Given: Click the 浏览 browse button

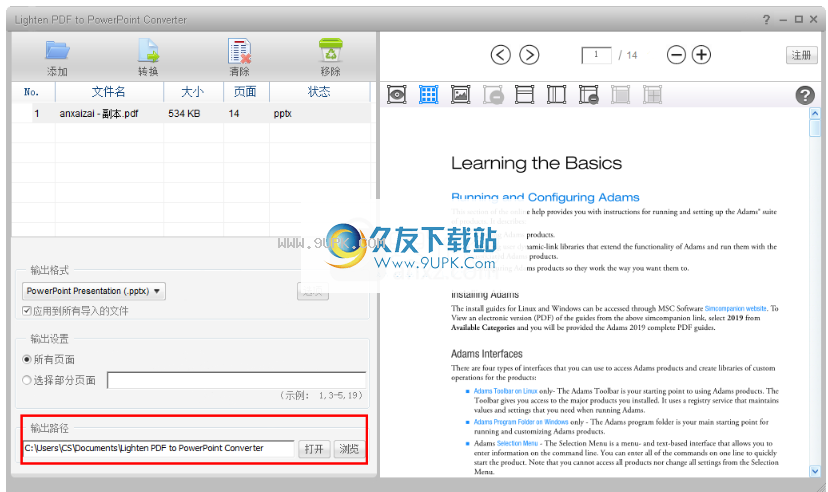Looking at the screenshot, I should (349, 449).
